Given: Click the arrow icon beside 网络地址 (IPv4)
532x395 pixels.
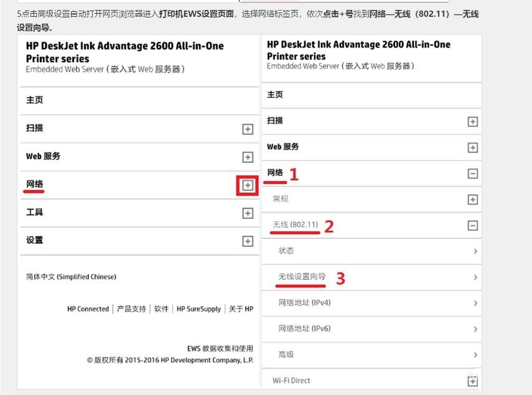Looking at the screenshot, I should click(475, 303).
